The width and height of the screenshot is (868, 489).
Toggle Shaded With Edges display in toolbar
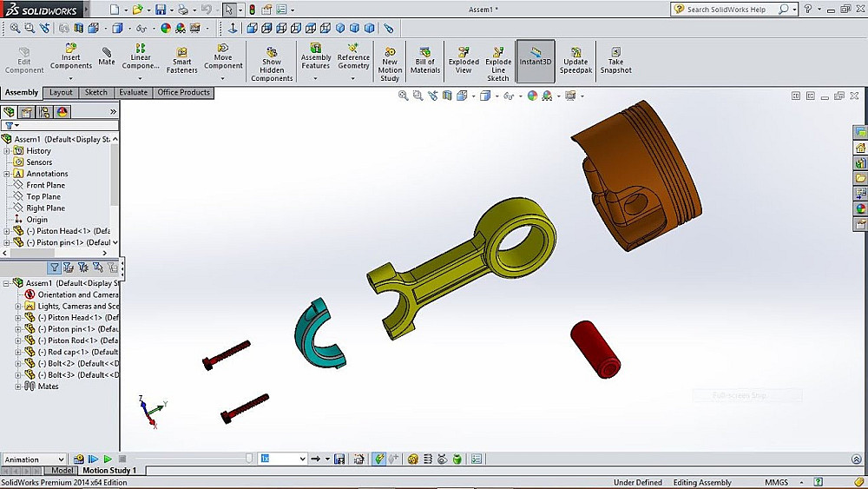(117, 28)
